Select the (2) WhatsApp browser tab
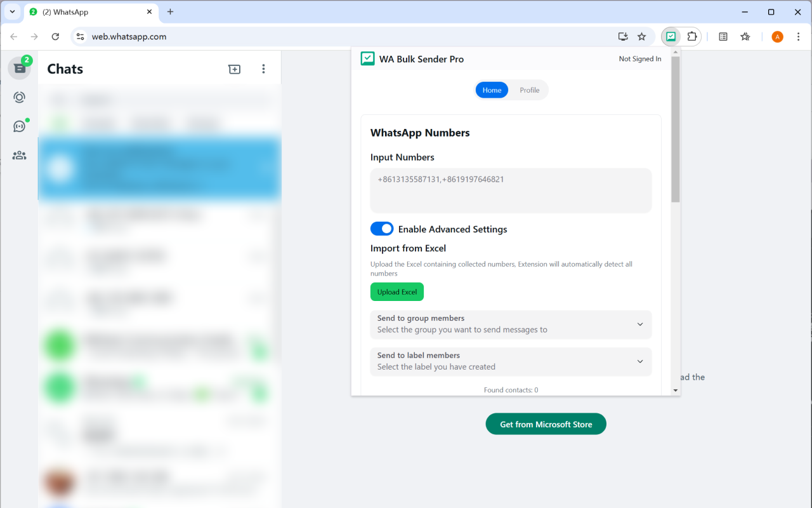 91,12
